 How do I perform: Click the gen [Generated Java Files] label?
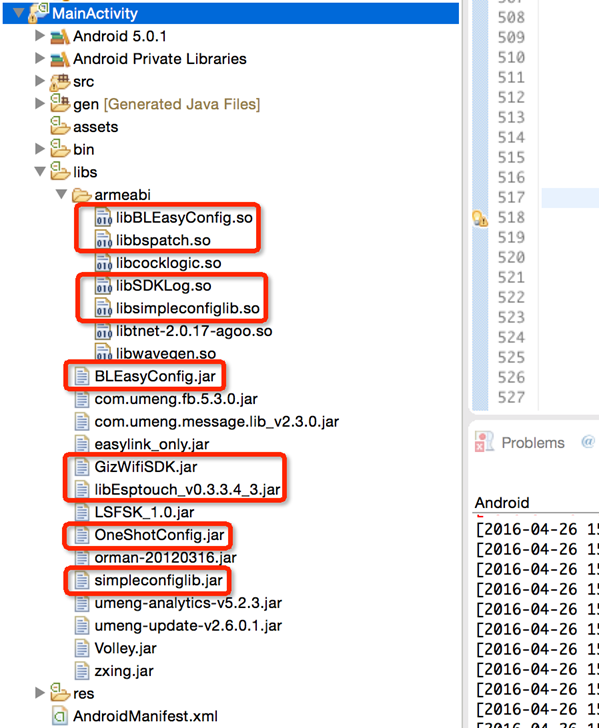(x=166, y=104)
